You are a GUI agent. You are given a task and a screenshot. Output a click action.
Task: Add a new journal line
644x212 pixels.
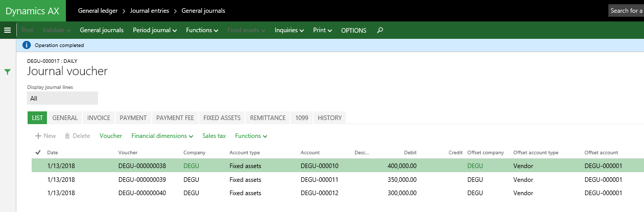[45, 136]
